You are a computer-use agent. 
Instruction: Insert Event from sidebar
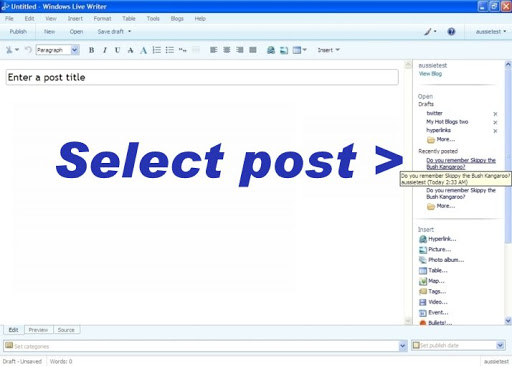click(x=434, y=313)
